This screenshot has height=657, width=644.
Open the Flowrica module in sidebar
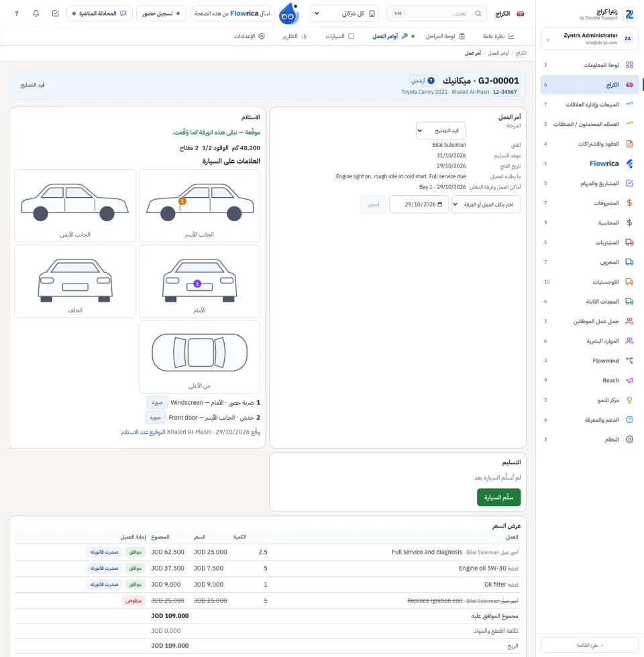coord(590,164)
